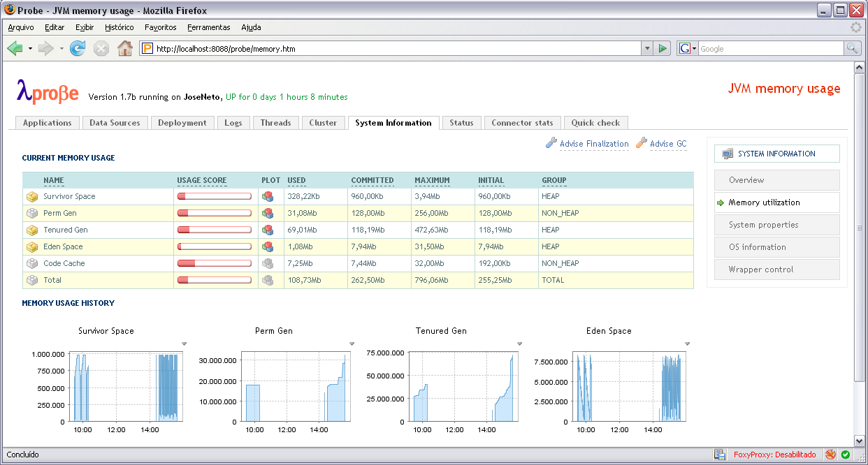Click the Advise Finalization link
The image size is (868, 465).
coord(594,144)
